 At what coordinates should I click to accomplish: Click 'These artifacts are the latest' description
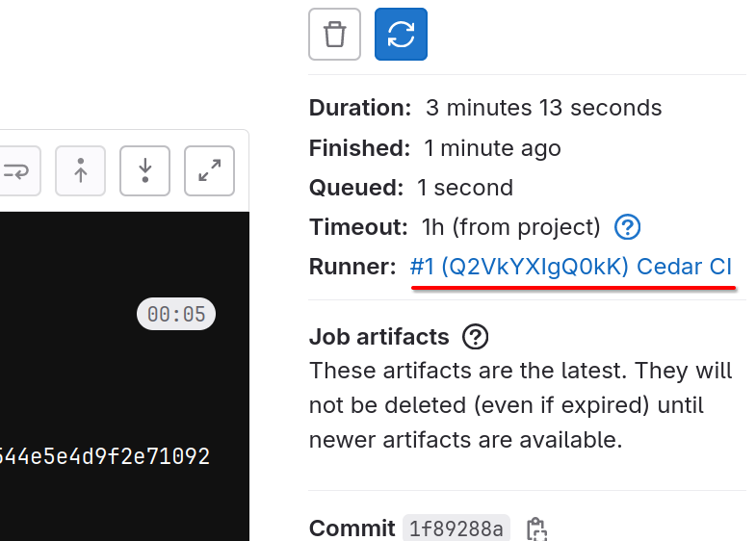521,405
